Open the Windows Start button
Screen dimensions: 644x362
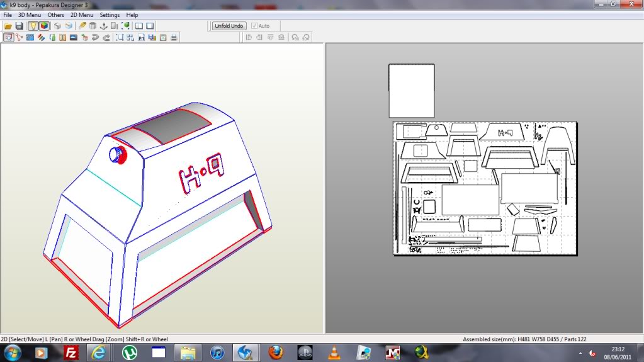coord(13,353)
